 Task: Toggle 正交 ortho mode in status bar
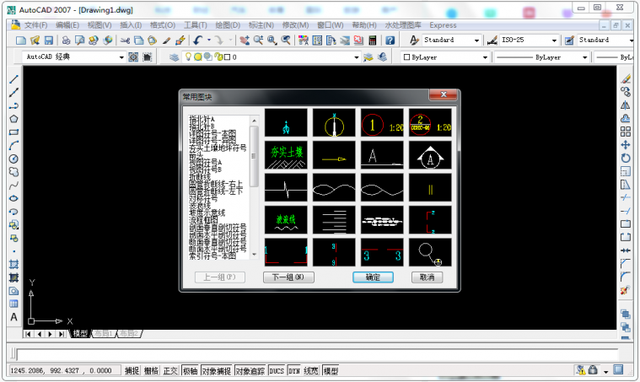coord(170,371)
